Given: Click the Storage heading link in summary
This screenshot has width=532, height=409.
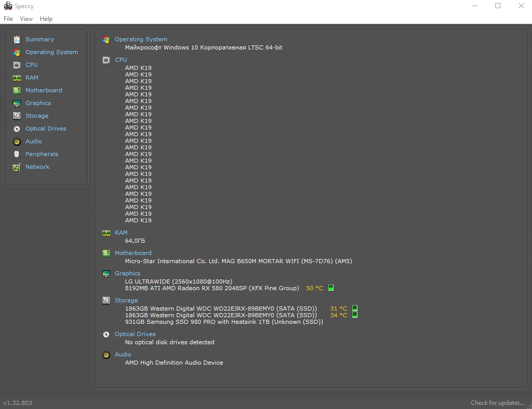Looking at the screenshot, I should tap(126, 300).
